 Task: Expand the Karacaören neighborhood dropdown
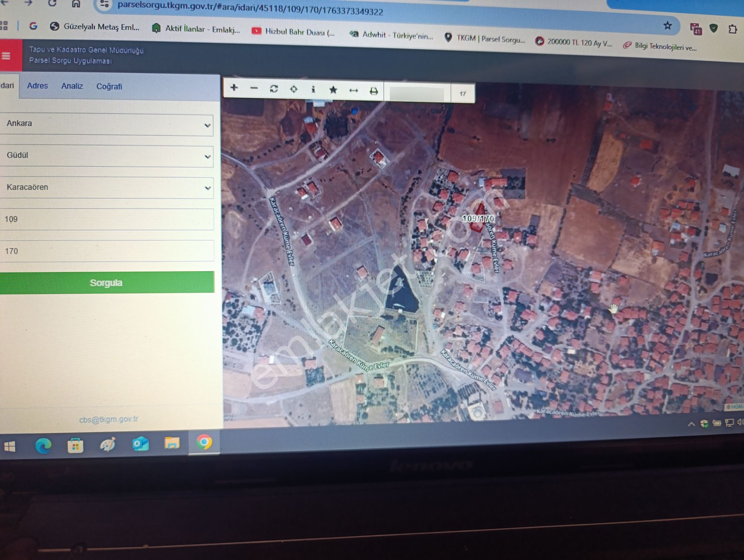[x=208, y=188]
